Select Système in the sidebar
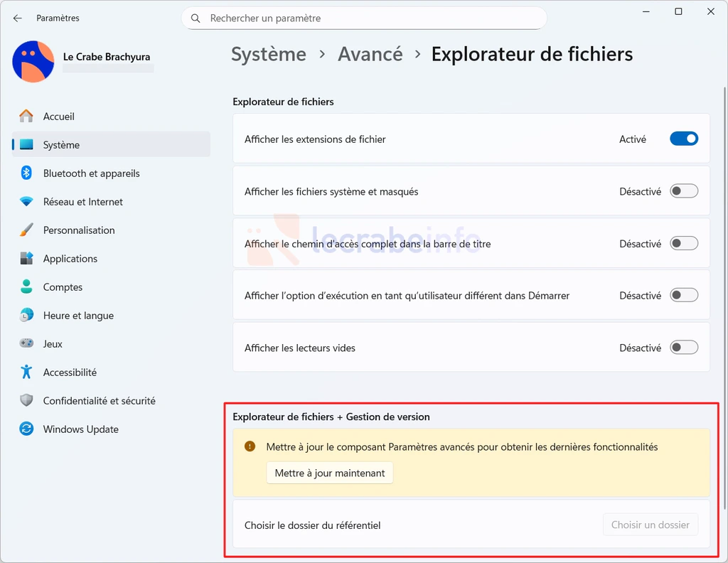728x563 pixels. [x=111, y=145]
